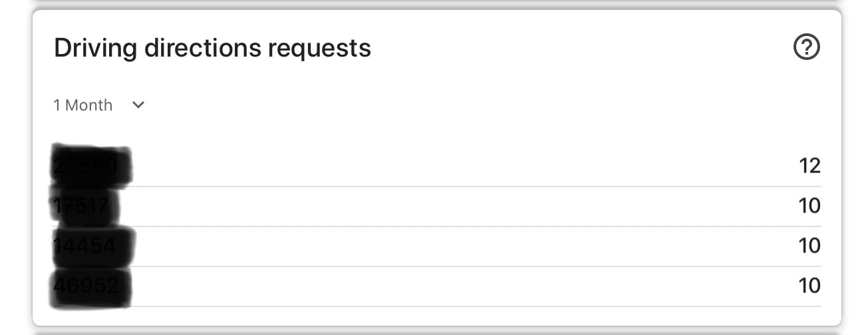The height and width of the screenshot is (335, 868).
Task: Click the first blacked-out location label
Action: (91, 164)
